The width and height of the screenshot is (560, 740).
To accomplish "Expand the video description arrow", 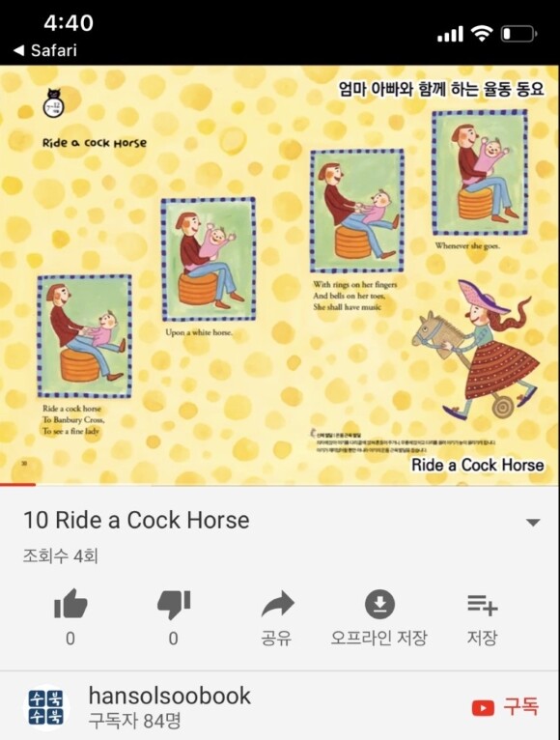I will point(533,523).
